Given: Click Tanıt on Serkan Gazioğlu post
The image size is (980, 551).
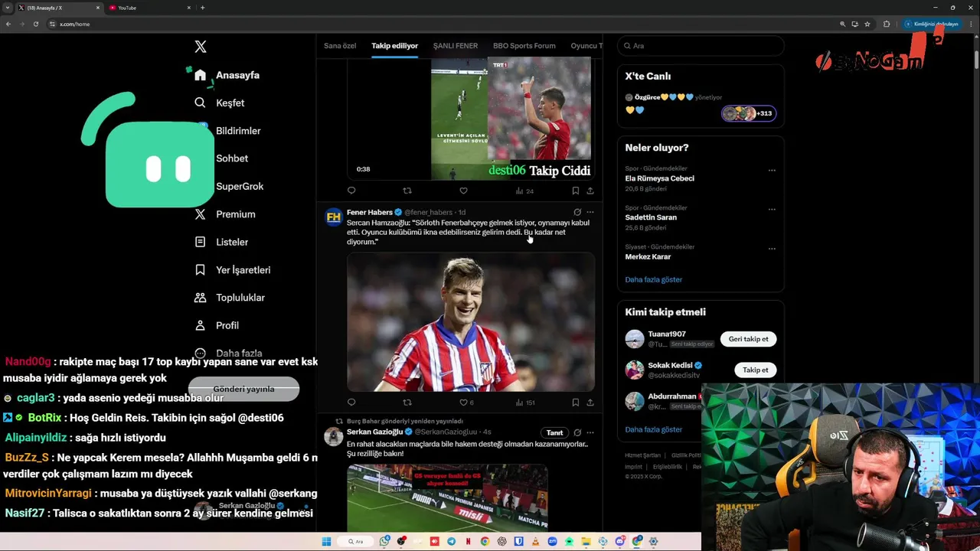Looking at the screenshot, I should [x=555, y=432].
